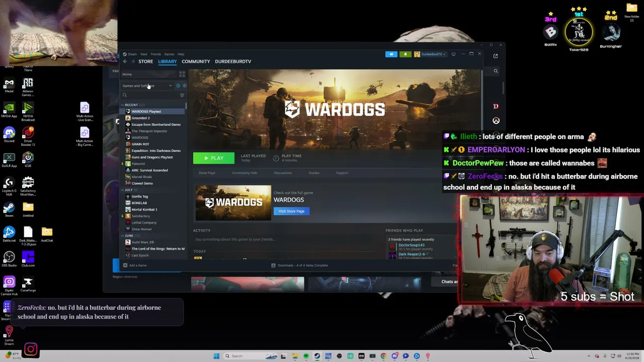The width and height of the screenshot is (644, 362).
Task: Open the Downloads status bar
Action: [299, 265]
